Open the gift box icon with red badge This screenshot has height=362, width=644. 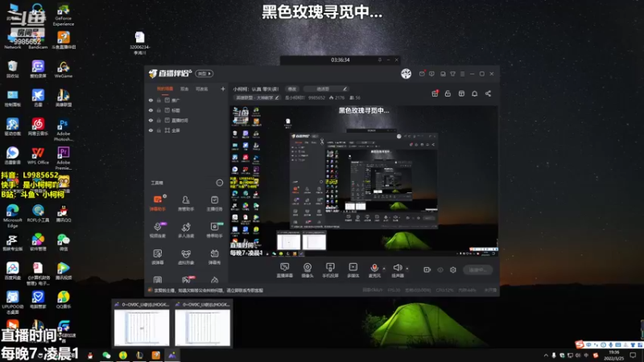[435, 93]
